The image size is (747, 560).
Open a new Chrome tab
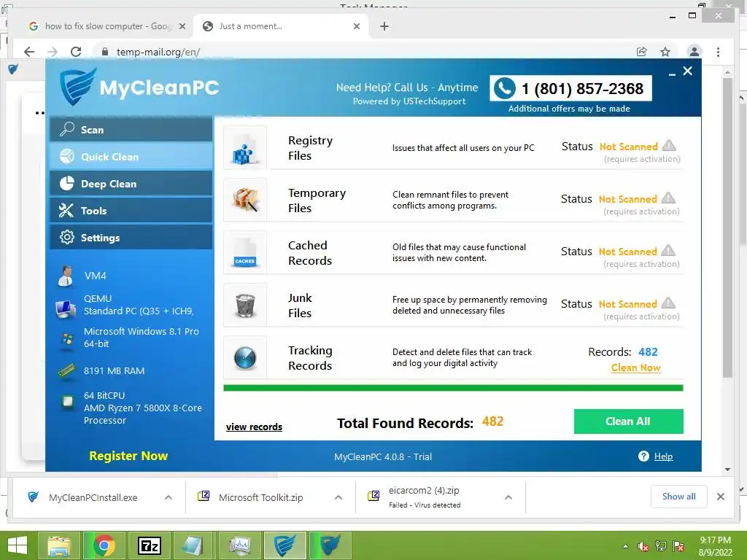(384, 26)
